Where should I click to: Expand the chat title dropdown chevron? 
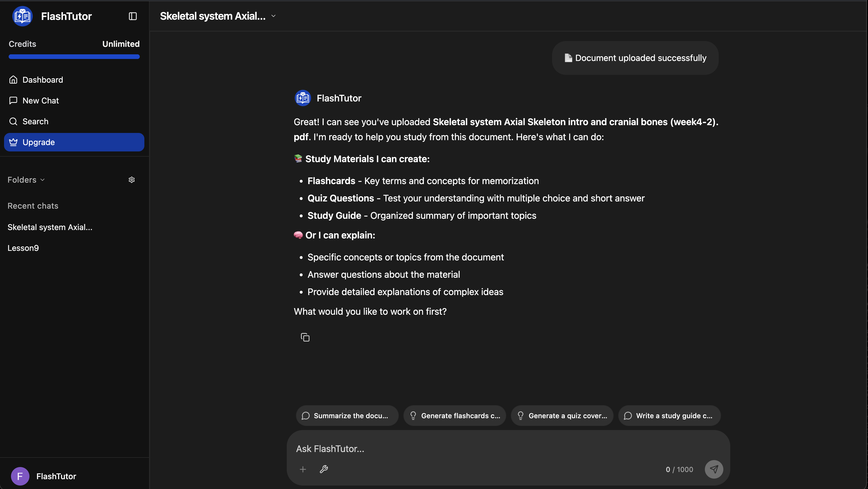(x=274, y=16)
